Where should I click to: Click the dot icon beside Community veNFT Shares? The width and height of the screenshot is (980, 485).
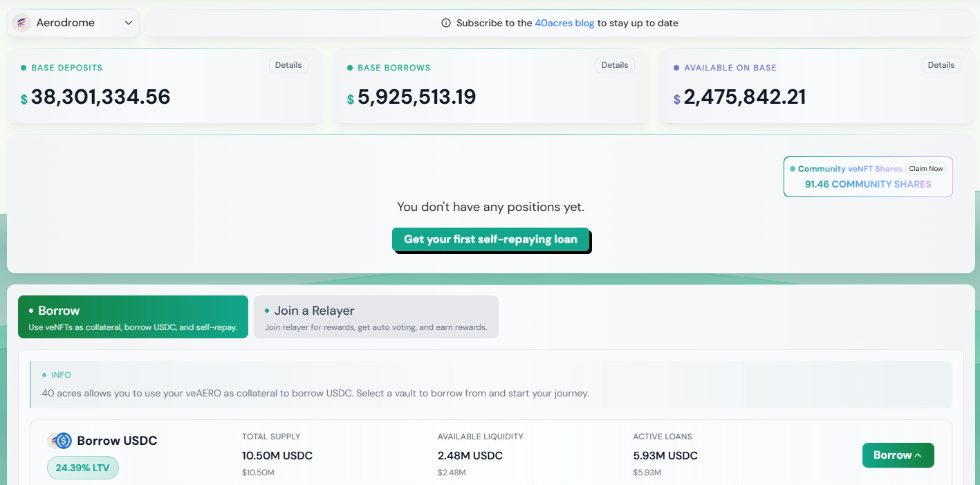coord(793,169)
